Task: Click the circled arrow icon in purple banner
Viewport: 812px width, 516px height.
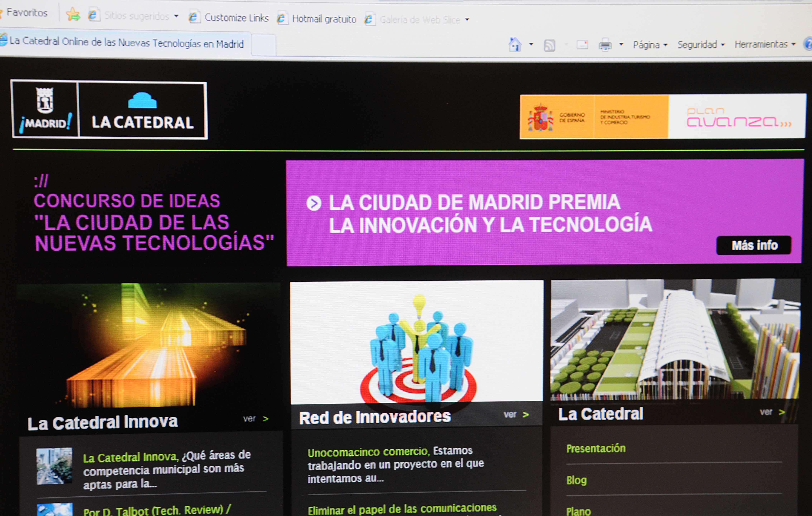Action: 314,203
